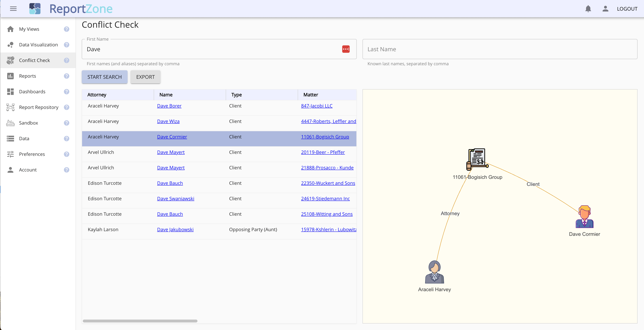Click the Data Visualization bubble icon
The image size is (644, 330).
tap(10, 45)
